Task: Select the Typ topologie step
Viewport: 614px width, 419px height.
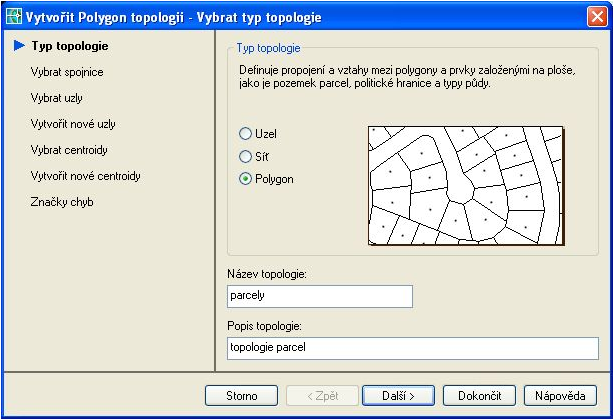Action: pos(70,46)
